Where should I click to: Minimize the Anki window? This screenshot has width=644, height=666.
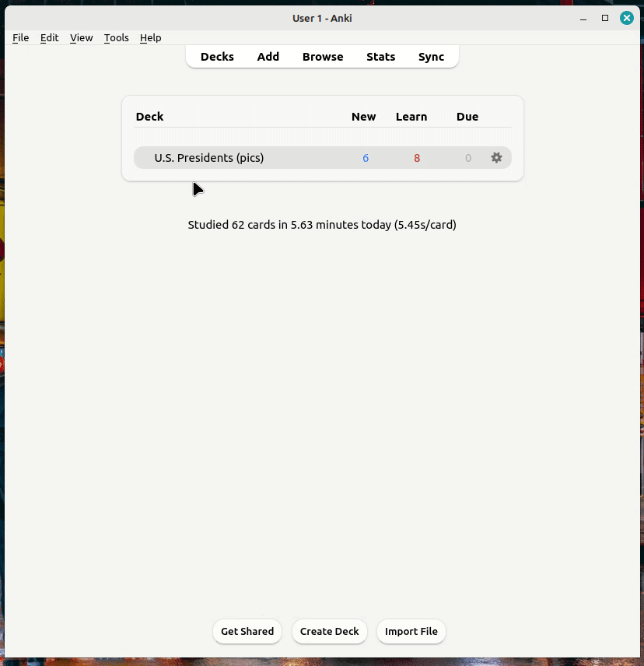pos(583,18)
